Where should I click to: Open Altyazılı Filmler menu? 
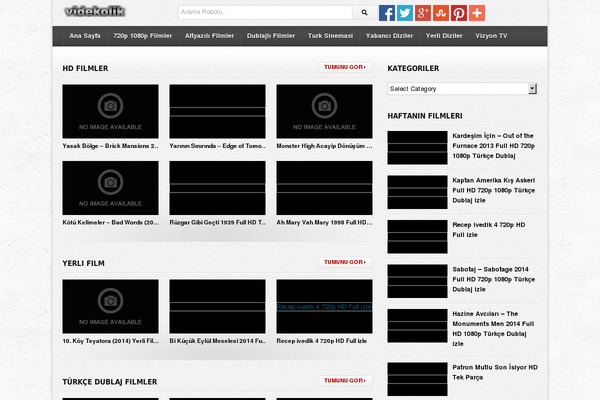209,36
